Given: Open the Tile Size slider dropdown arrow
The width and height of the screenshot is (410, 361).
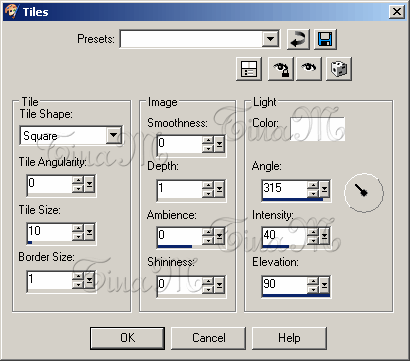Looking at the screenshot, I should [x=89, y=232].
